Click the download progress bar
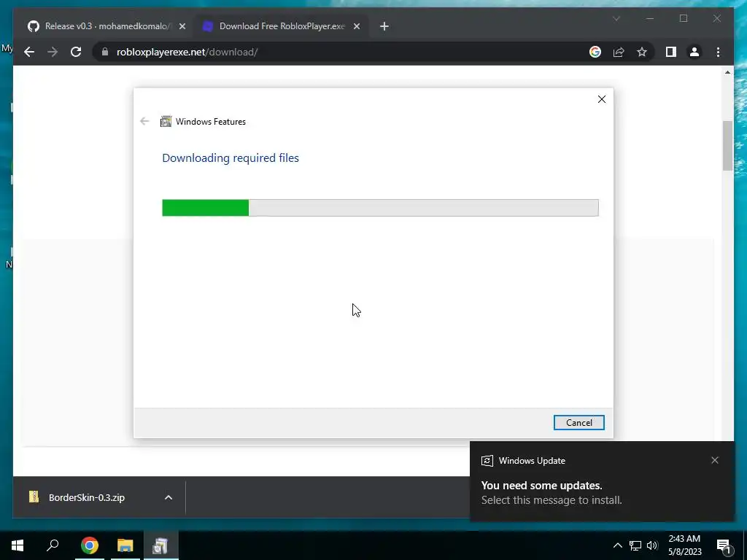The height and width of the screenshot is (560, 747). click(x=380, y=208)
